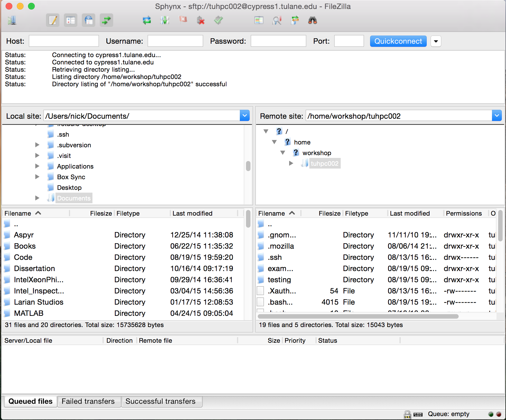This screenshot has width=506, height=420.
Task: Collapse the remote root directory
Action: 266,131
